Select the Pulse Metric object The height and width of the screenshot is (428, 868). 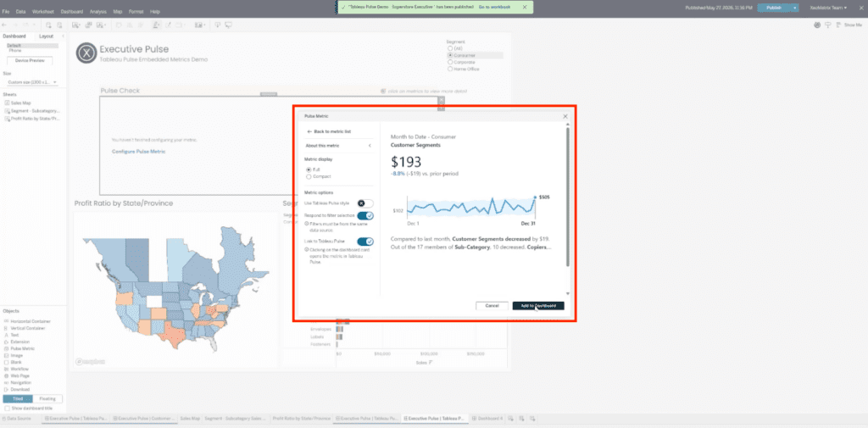(19, 349)
